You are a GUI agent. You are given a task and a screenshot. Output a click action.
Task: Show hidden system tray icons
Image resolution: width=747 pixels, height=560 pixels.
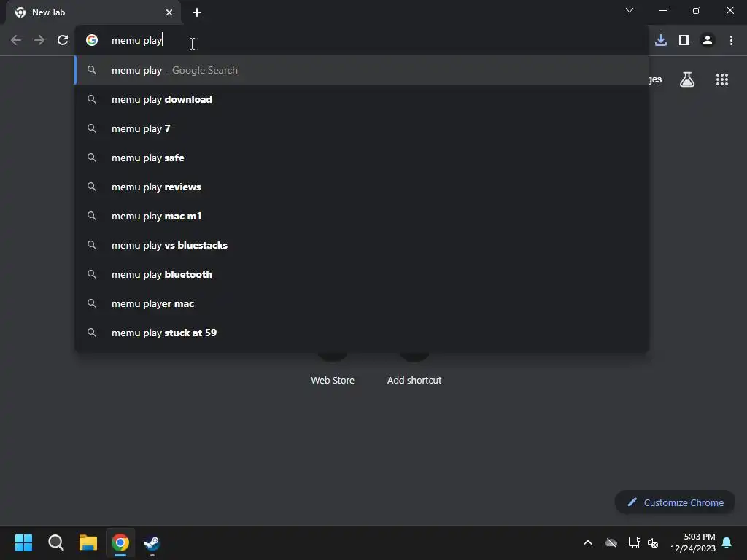(x=588, y=542)
